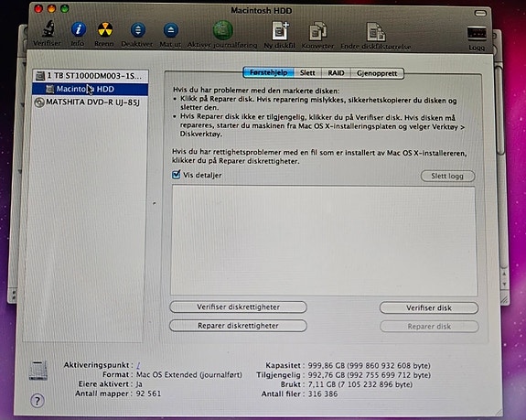This screenshot has width=526, height=420.
Task: Click the Endre diskfilstørrelse icon
Action: [376, 32]
